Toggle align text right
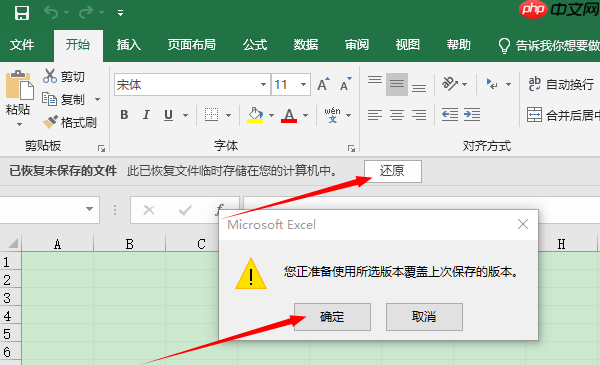Screen dimensions: 600x365 [419, 115]
